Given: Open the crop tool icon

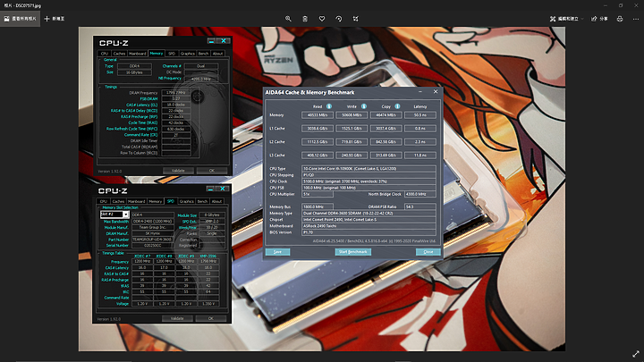Looking at the screenshot, I should coord(356,19).
